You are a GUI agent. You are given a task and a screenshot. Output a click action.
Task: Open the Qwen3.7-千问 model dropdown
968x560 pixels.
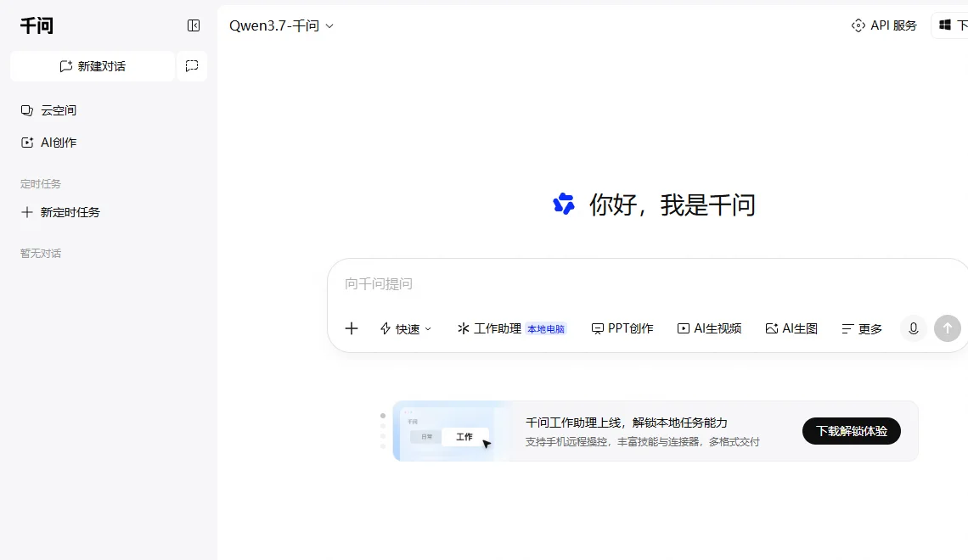tap(282, 26)
